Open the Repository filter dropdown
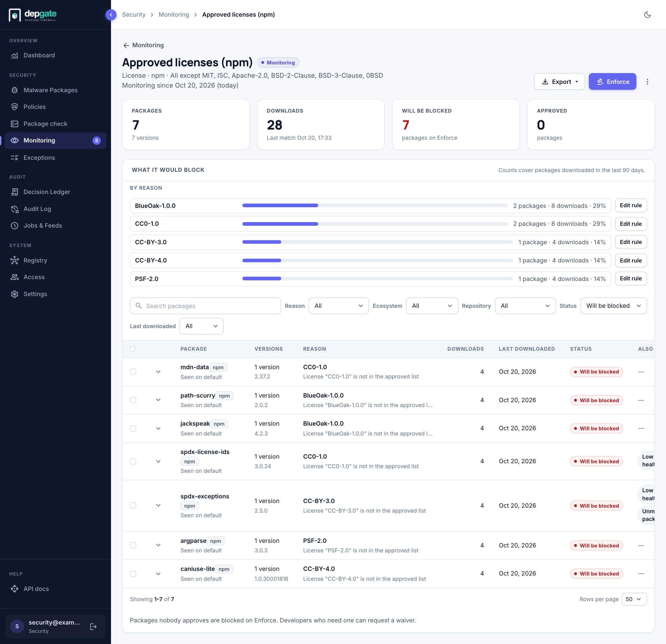666x644 pixels. click(x=525, y=306)
